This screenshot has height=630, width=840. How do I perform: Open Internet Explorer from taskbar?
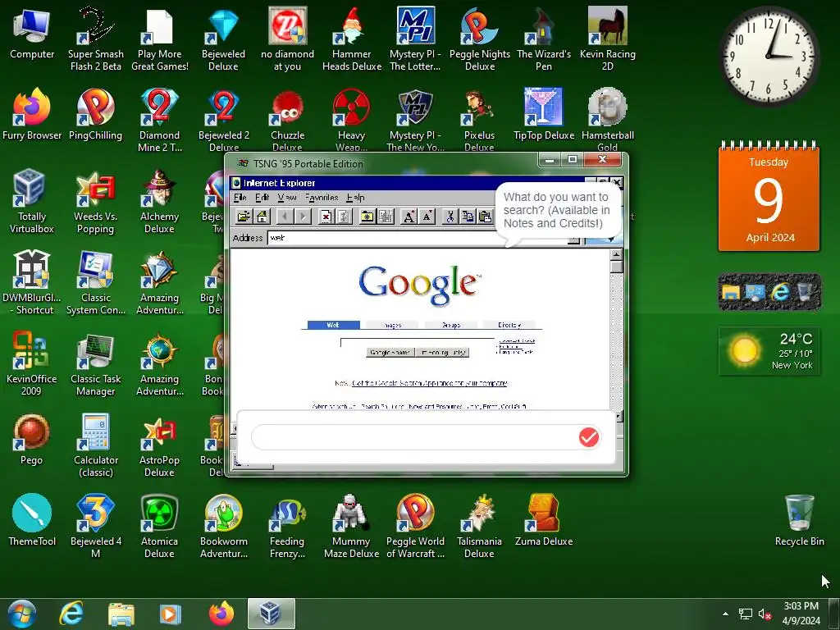point(71,614)
